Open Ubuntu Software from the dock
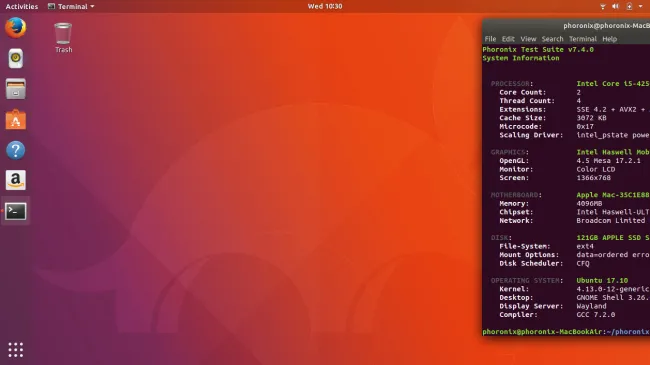 coord(15,119)
